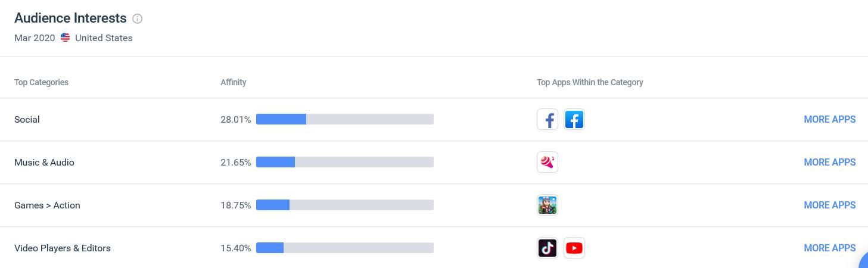Viewport: 868px width, 268px height.
Task: Click the United States flag icon
Action: coord(66,38)
